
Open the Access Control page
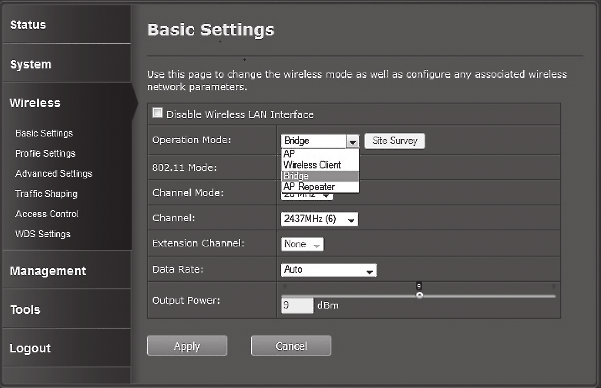point(47,214)
